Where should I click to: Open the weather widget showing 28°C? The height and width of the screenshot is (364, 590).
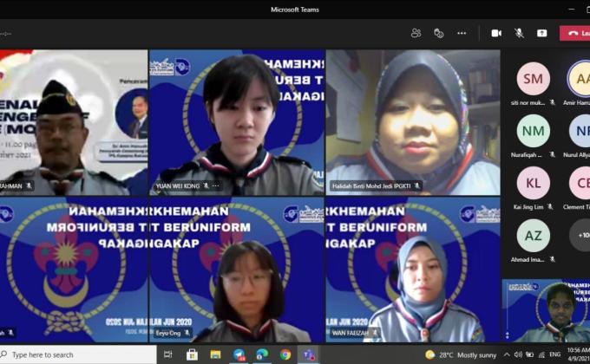461,354
